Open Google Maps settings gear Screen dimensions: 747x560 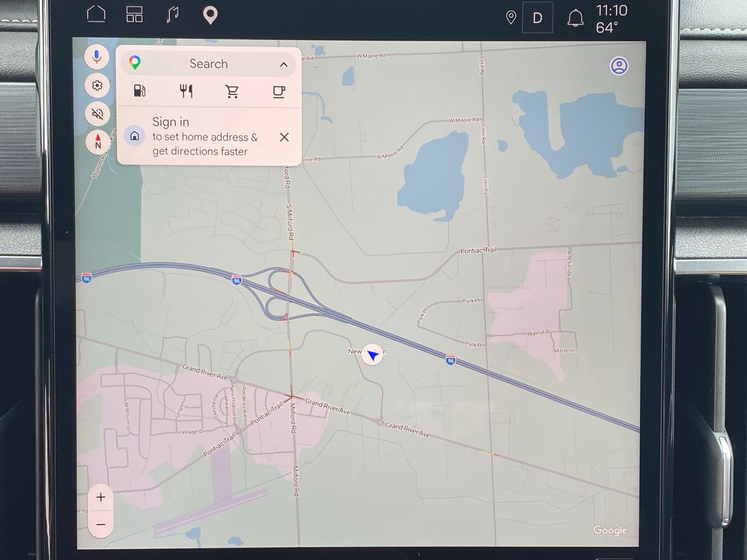(x=97, y=86)
